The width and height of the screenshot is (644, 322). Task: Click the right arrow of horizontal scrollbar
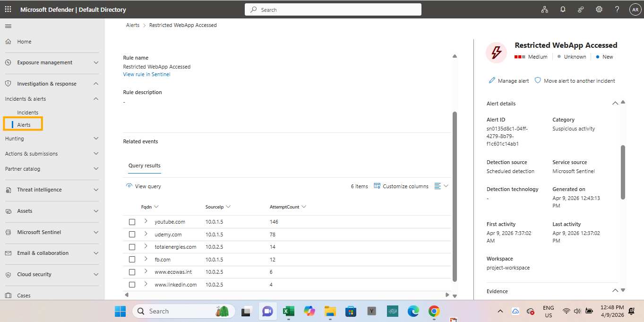tap(447, 295)
